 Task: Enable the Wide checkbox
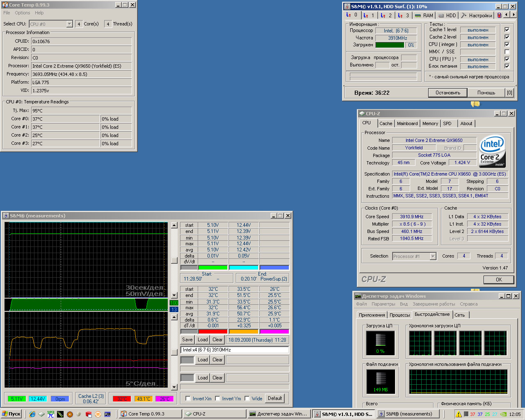click(247, 398)
